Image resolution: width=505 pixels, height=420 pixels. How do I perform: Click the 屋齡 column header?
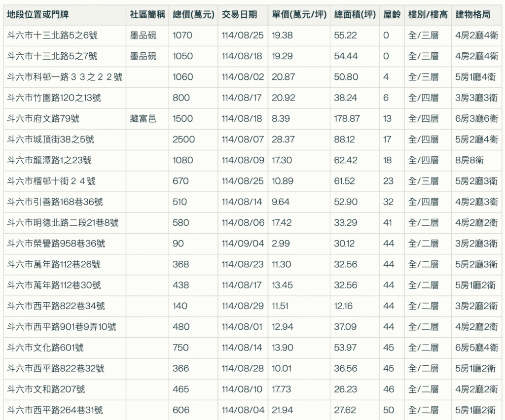coord(392,14)
